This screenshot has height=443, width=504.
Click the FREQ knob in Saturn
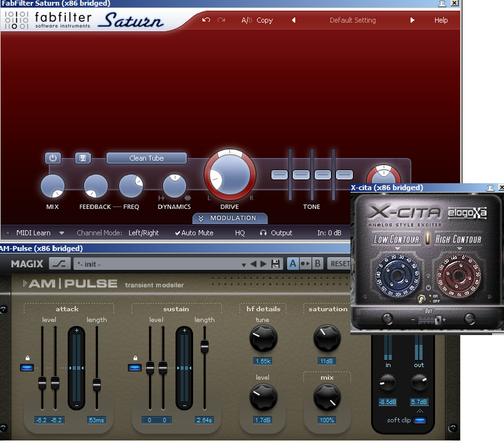click(x=131, y=186)
